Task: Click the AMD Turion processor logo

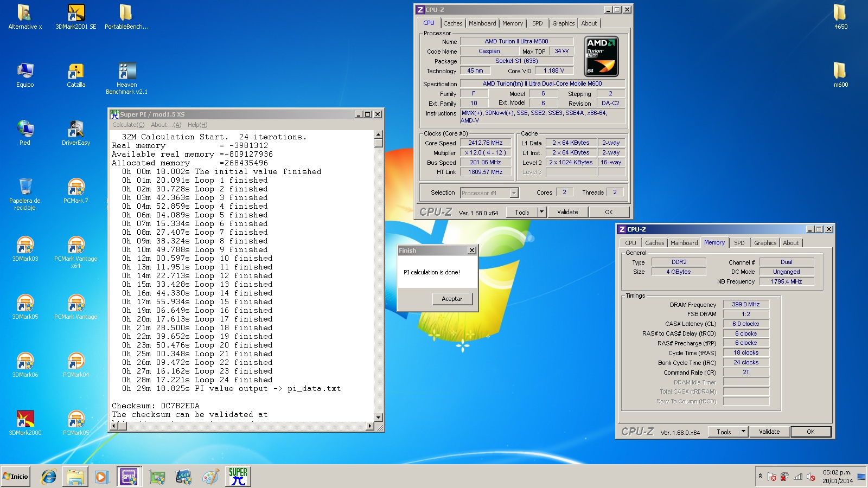Action: tap(602, 56)
